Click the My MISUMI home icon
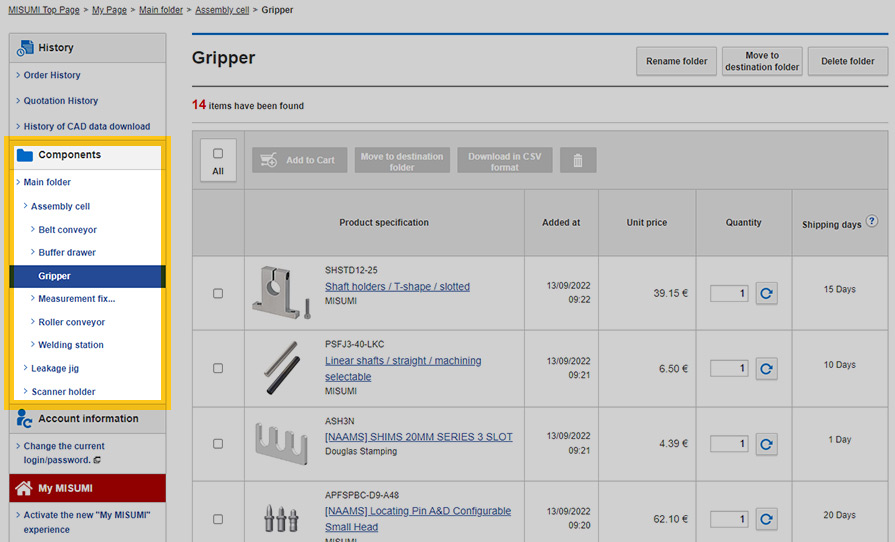The image size is (895, 542). [24, 488]
